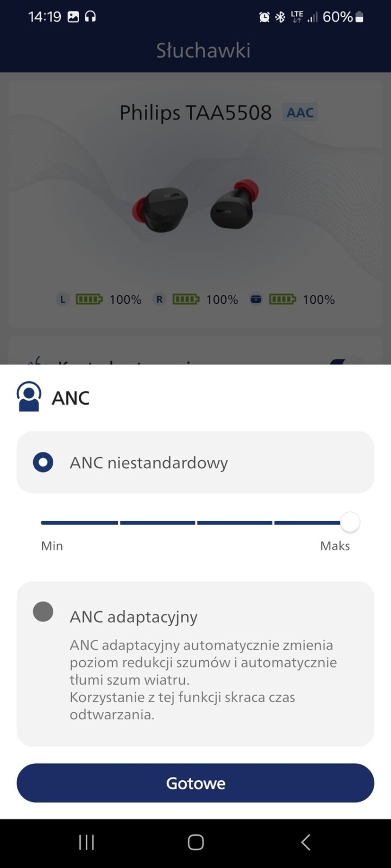Tap the left earbud battery icon
The image size is (391, 868).
89,299
